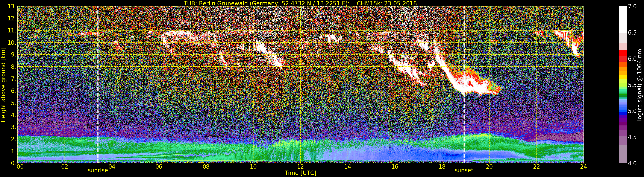The height and width of the screenshot is (177, 644).
Task: Click the '3.' height axis tick label
Action: [x=13, y=127]
